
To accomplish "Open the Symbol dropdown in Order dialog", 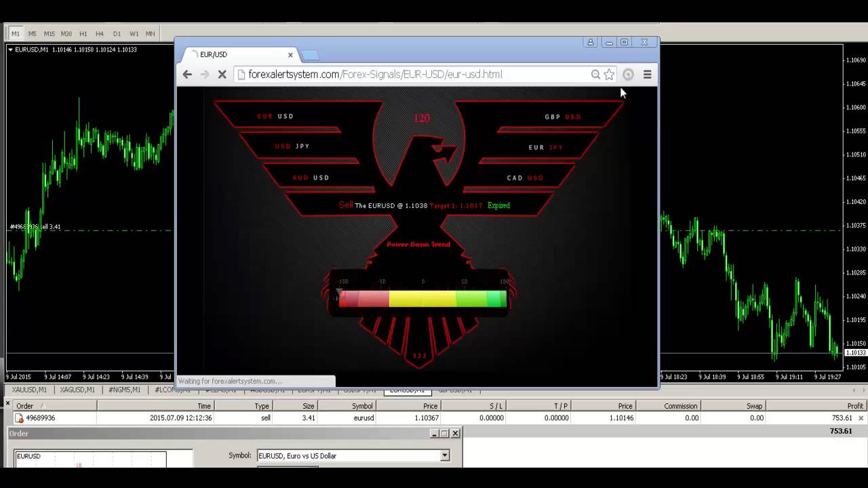I will tap(445, 456).
